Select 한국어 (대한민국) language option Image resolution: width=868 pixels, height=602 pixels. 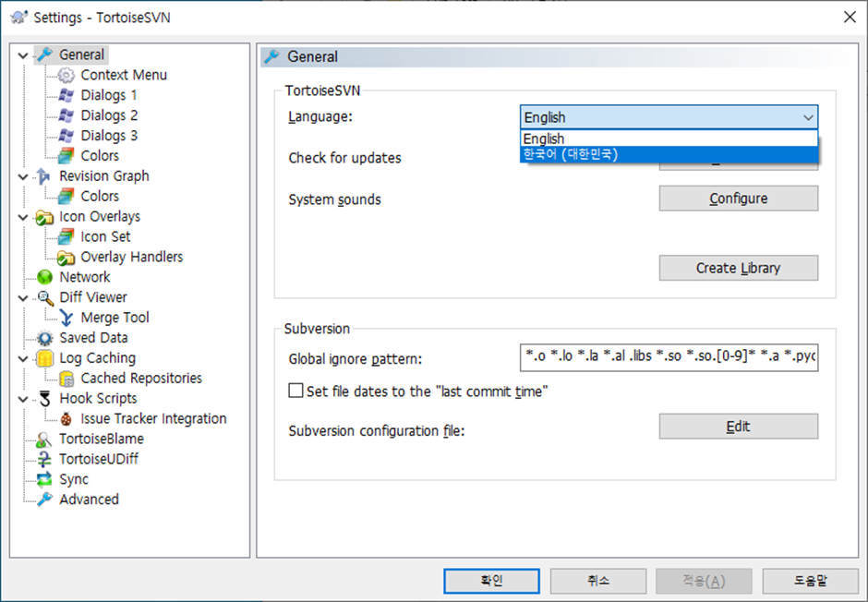click(669, 154)
